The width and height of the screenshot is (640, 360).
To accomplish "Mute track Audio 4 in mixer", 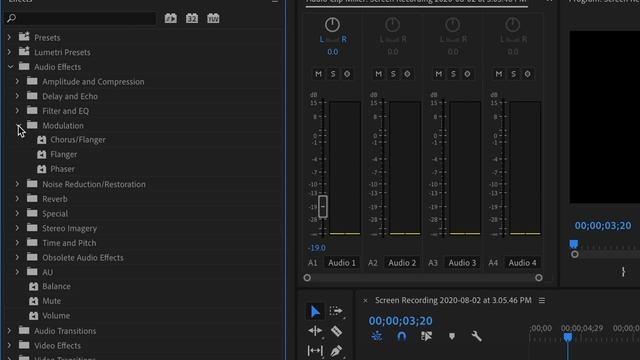I will tap(499, 74).
